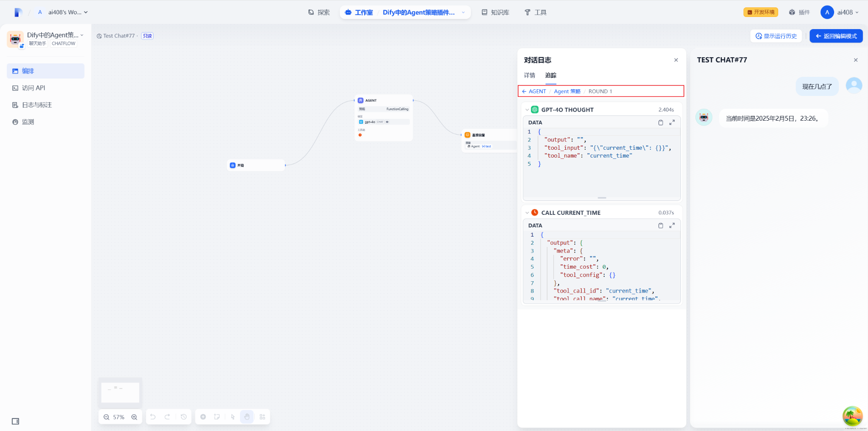Open 日志与标注 logs page

coord(46,105)
